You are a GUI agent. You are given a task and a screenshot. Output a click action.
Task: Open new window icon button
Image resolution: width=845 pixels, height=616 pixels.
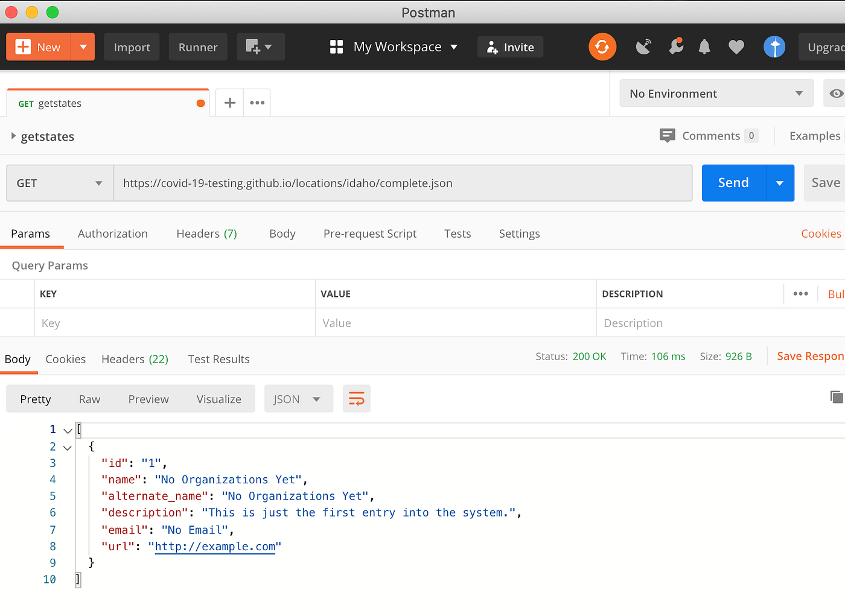(x=260, y=47)
